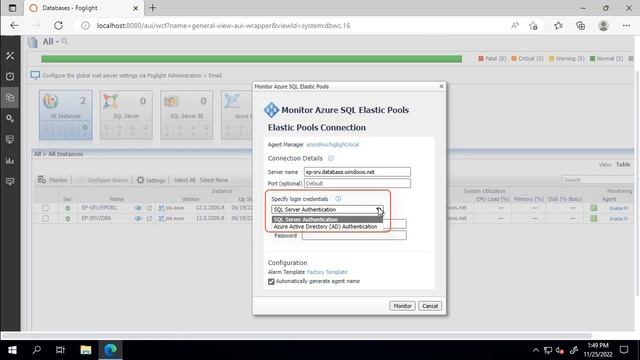Image resolution: width=640 pixels, height=360 pixels.
Task: Open the monitor download icon in sidebar
Action: 10,139
